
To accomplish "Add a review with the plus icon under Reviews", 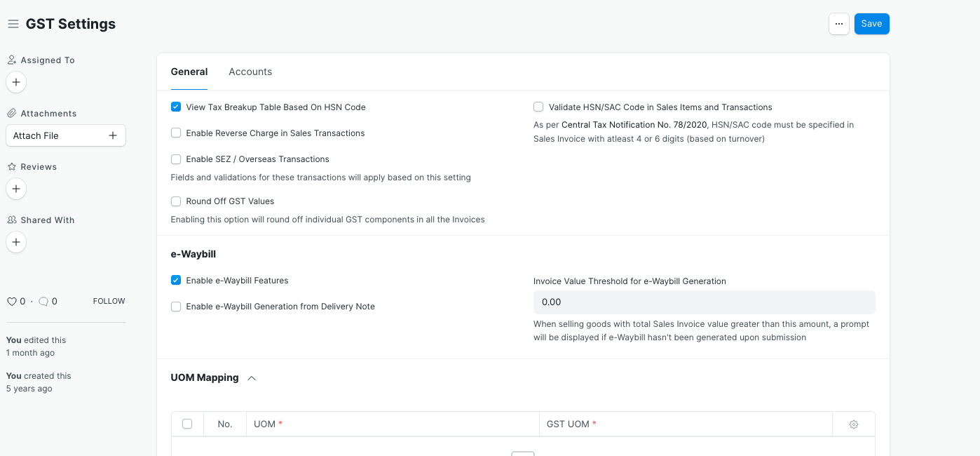I will point(16,189).
